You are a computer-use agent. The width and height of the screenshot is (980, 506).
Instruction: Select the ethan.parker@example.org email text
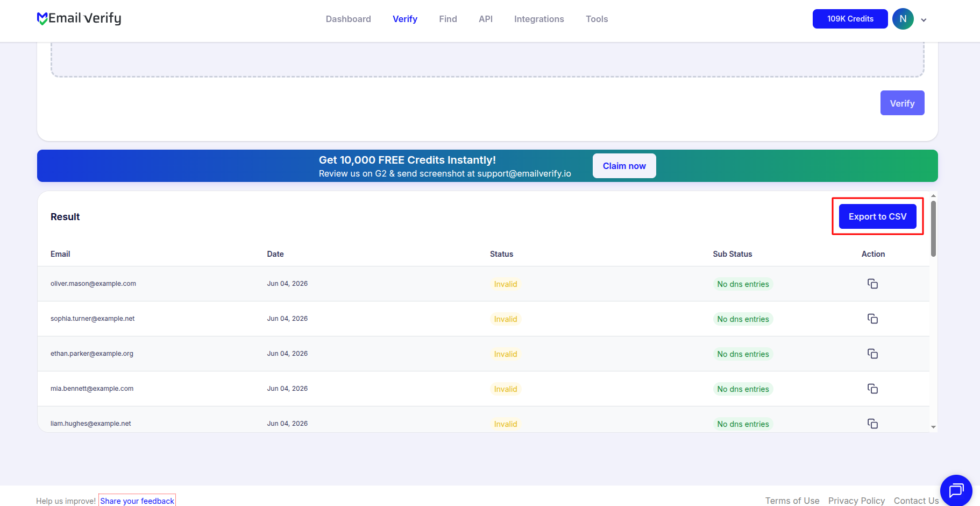pos(92,354)
